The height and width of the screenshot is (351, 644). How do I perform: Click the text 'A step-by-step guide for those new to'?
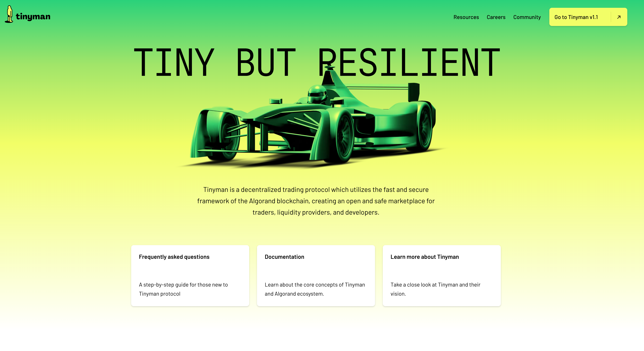(183, 285)
